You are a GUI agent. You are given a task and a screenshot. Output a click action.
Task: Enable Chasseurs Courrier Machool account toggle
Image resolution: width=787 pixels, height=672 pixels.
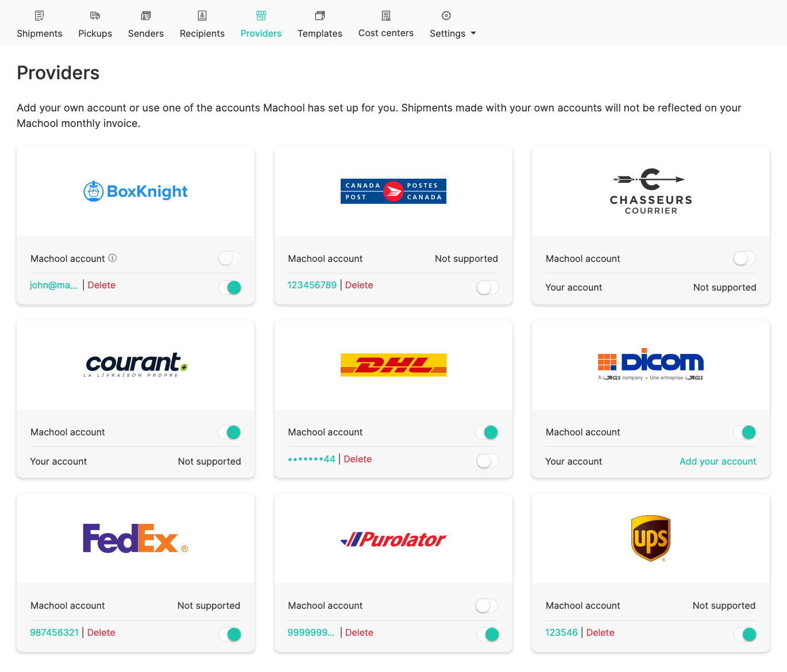pyautogui.click(x=744, y=258)
